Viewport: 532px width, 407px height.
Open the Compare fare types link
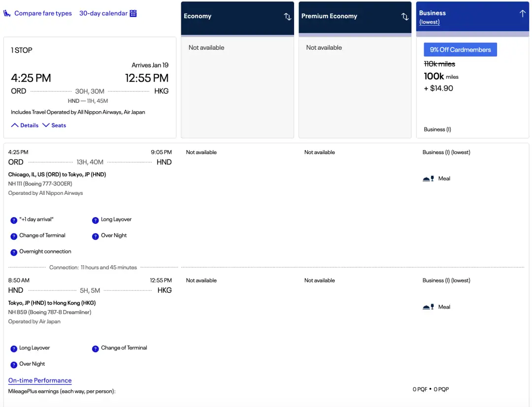coord(43,13)
